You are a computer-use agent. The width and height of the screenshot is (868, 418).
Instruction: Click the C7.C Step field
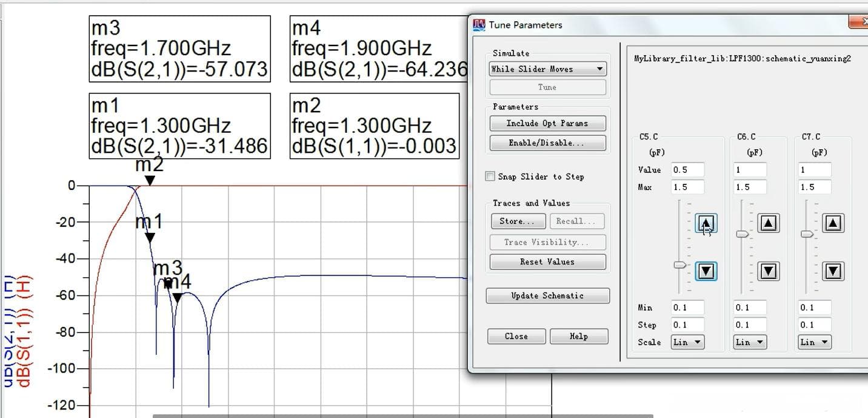(x=815, y=325)
